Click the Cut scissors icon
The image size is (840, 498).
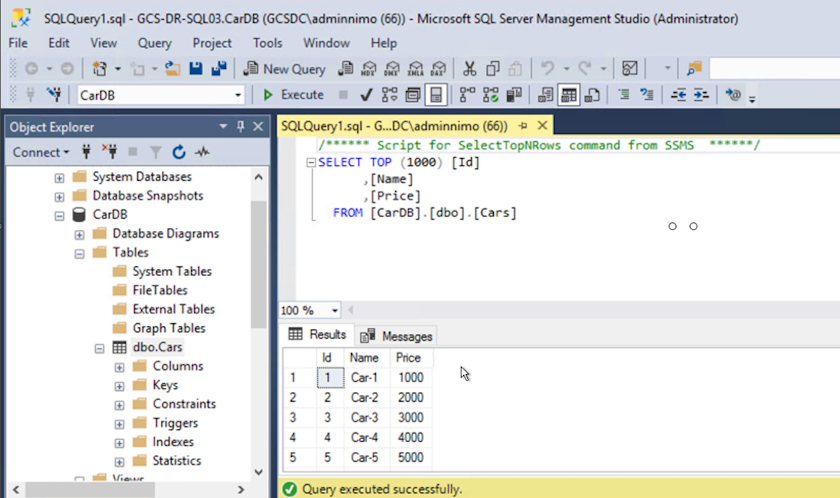tap(469, 69)
